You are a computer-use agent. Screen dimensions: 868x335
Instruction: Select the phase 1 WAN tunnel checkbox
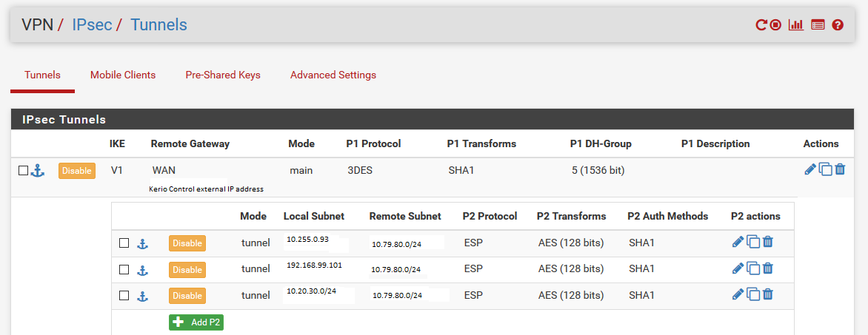(x=23, y=171)
